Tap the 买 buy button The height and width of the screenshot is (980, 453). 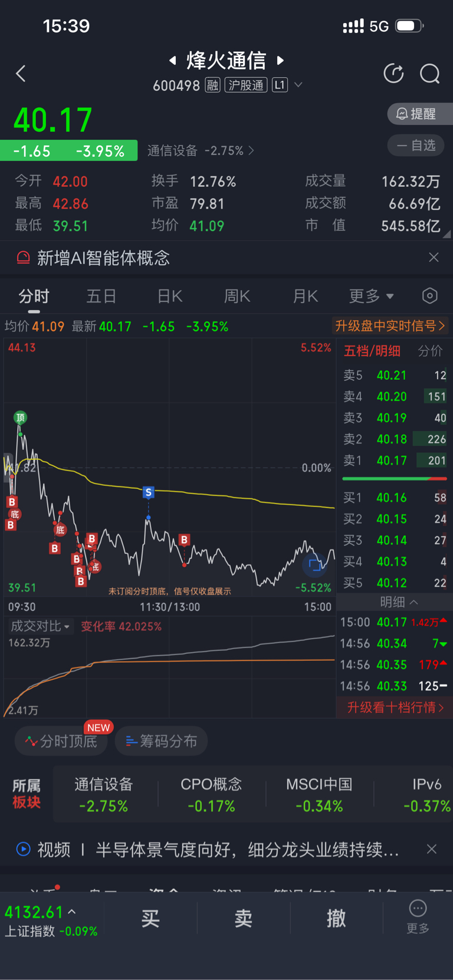pos(150,918)
